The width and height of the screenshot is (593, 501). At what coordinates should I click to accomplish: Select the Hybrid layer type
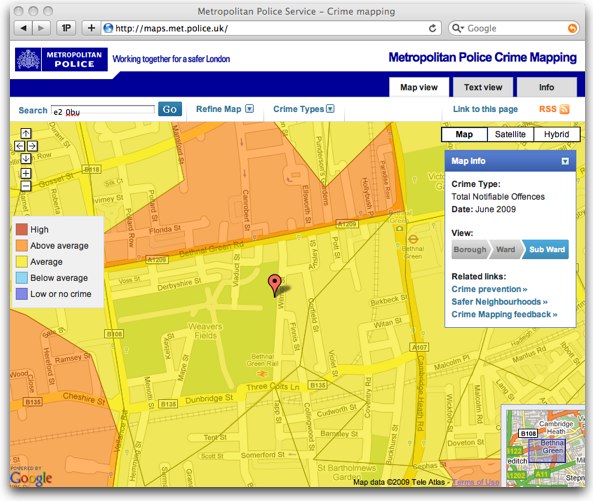pyautogui.click(x=556, y=134)
